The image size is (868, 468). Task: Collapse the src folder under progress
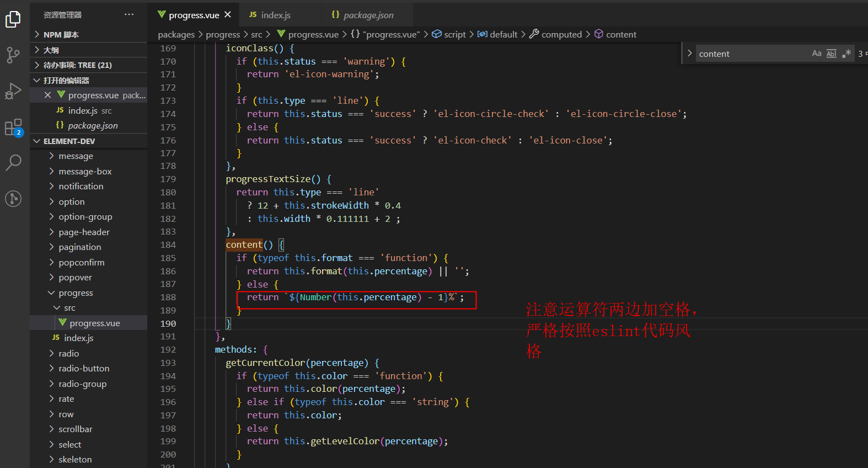pos(88,308)
